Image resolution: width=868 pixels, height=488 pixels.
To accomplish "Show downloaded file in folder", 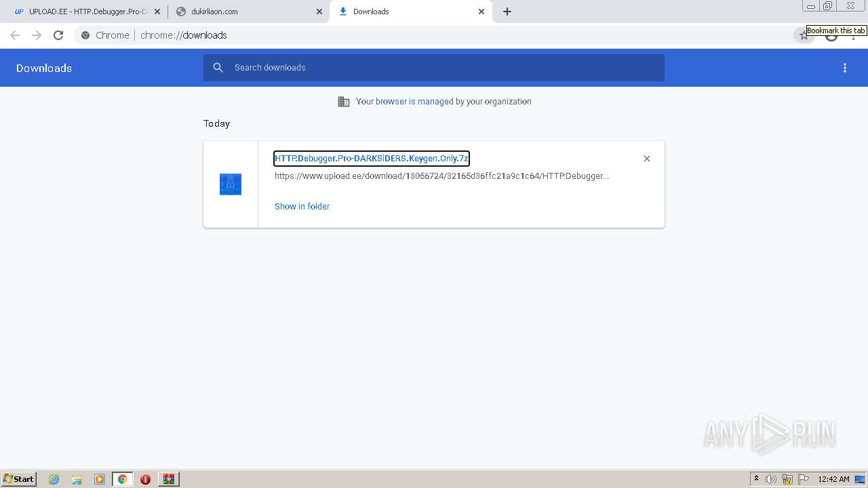I will (302, 207).
